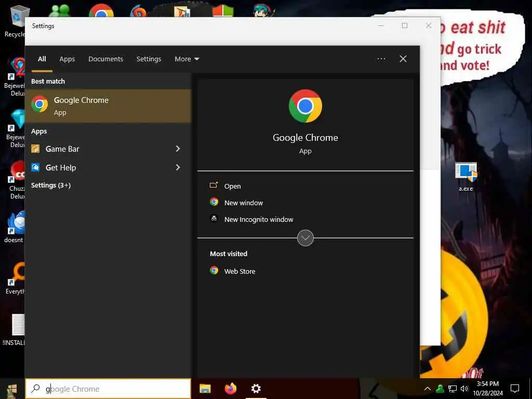Select the Bejeweled 2 Deluxe desktop icon
This screenshot has width=532, height=399.
(x=15, y=77)
